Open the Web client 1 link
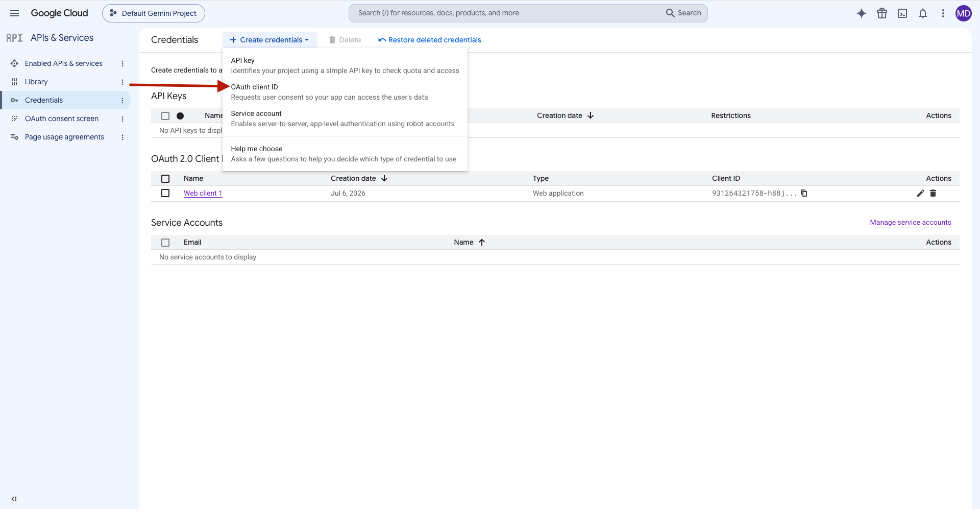The height and width of the screenshot is (522, 980). 203,193
